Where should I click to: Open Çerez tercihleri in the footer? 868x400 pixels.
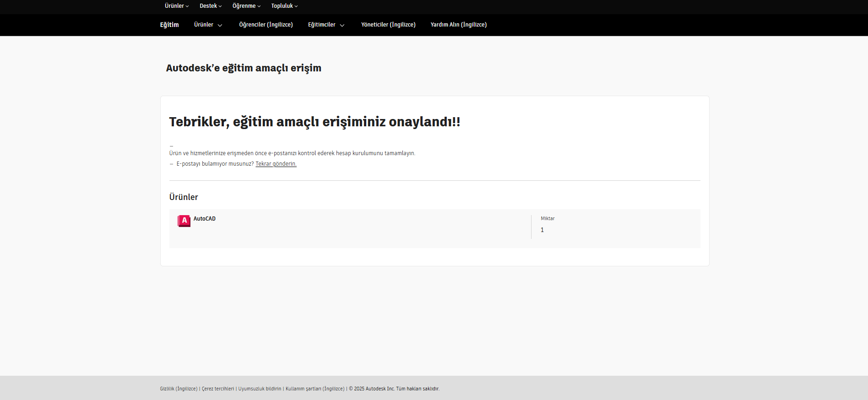pyautogui.click(x=218, y=389)
